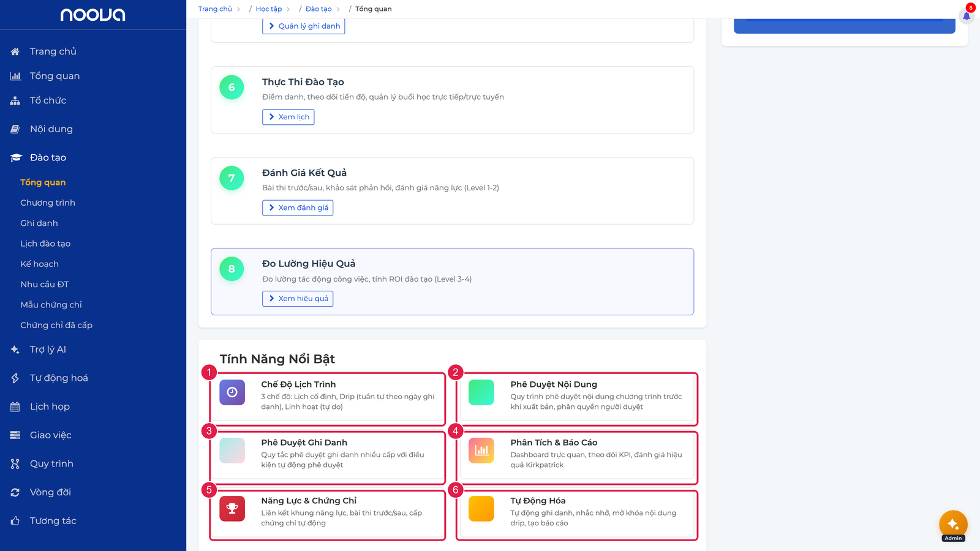
Task: Click the pastel icon for Phê Duyệt Ghi Danh
Action: click(x=232, y=451)
